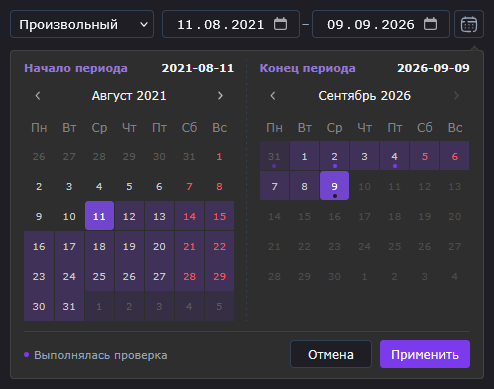
Task: Select August 11 in the start calendar
Action: 99,216
